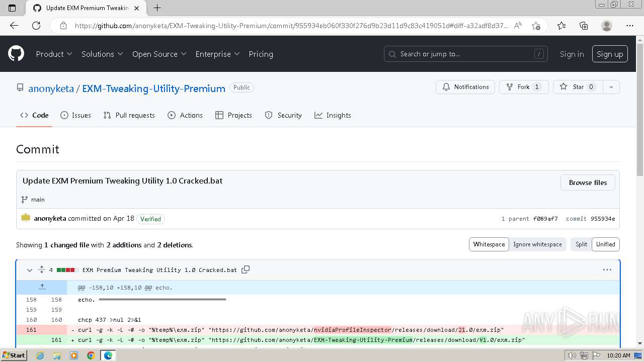
Task: Collapse the Cracked.bat file diff
Action: click(30, 270)
